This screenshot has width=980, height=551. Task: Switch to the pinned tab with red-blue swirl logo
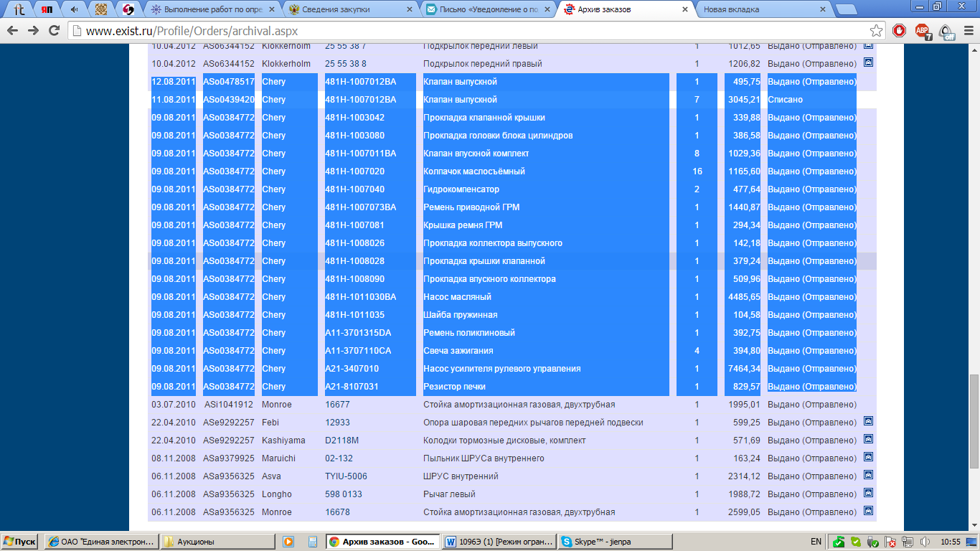click(x=128, y=9)
